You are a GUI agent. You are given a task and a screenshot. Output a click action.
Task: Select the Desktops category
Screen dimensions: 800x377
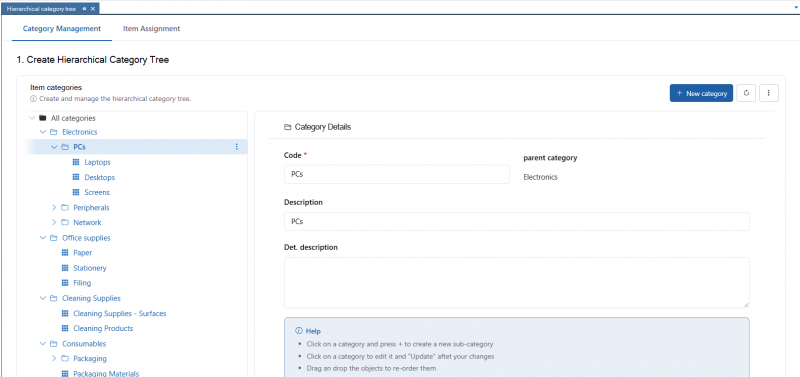click(x=99, y=178)
